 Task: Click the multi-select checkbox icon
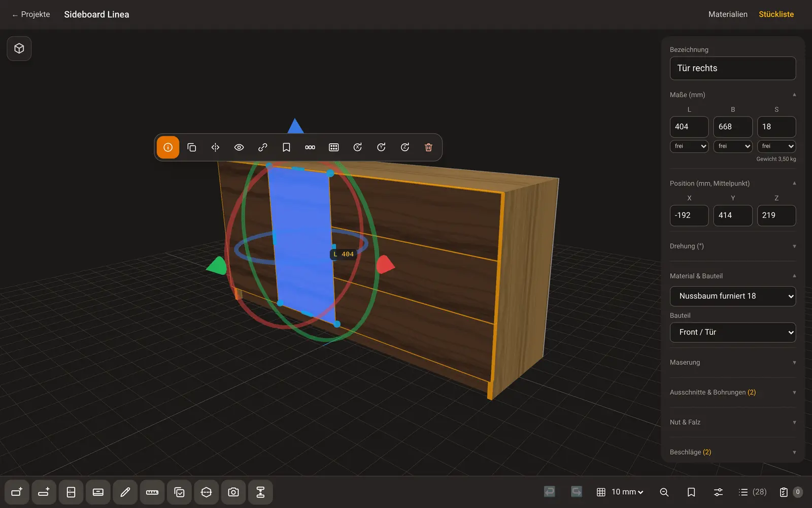pyautogui.click(x=179, y=492)
